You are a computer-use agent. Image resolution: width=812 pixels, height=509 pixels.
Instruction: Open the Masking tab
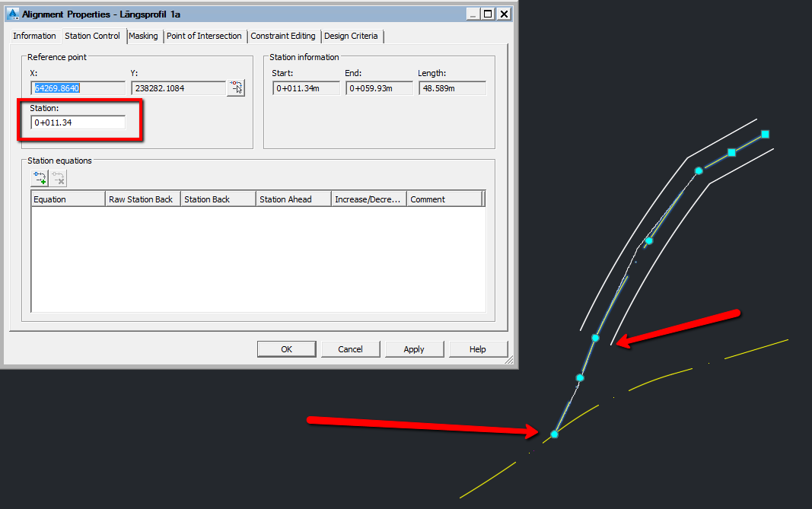[143, 37]
